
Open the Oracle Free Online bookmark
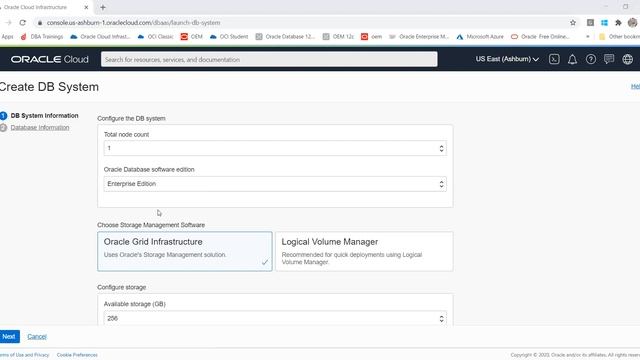[540, 37]
